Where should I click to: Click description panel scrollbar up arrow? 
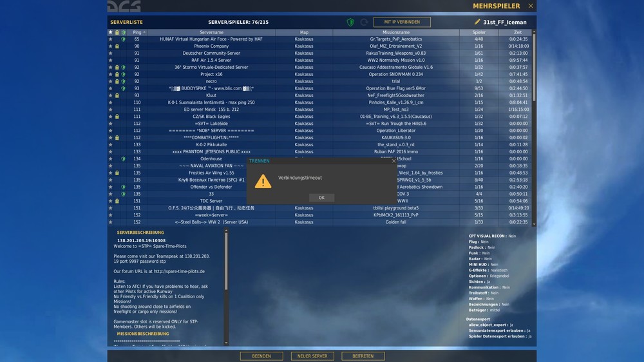click(x=226, y=231)
